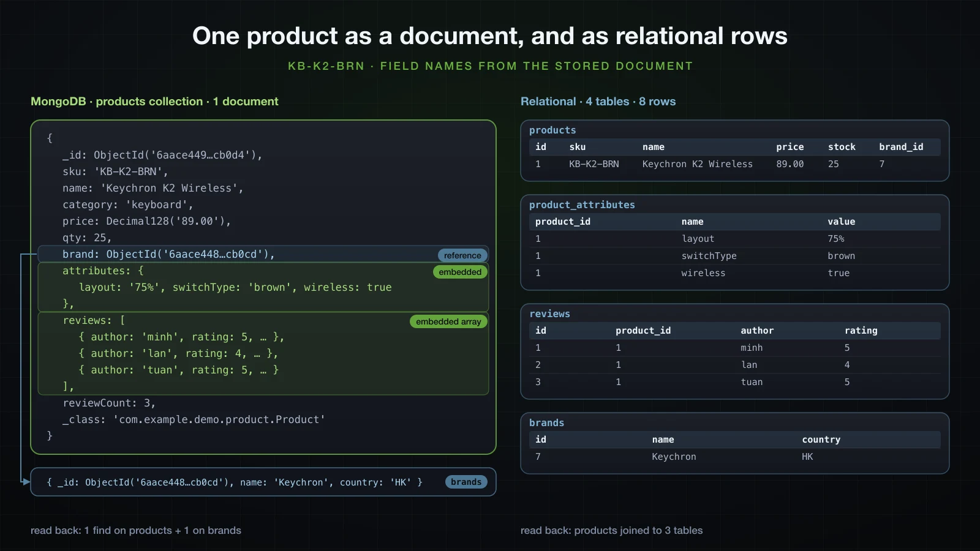This screenshot has width=980, height=551.
Task: Click the 'layout' cell in product_attributes
Action: pyautogui.click(x=698, y=239)
